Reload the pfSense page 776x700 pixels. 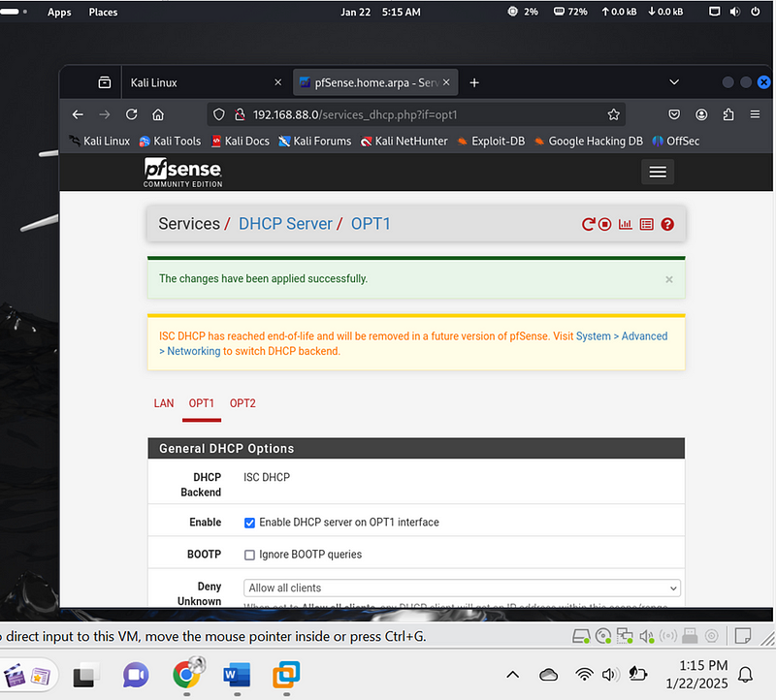tap(131, 114)
